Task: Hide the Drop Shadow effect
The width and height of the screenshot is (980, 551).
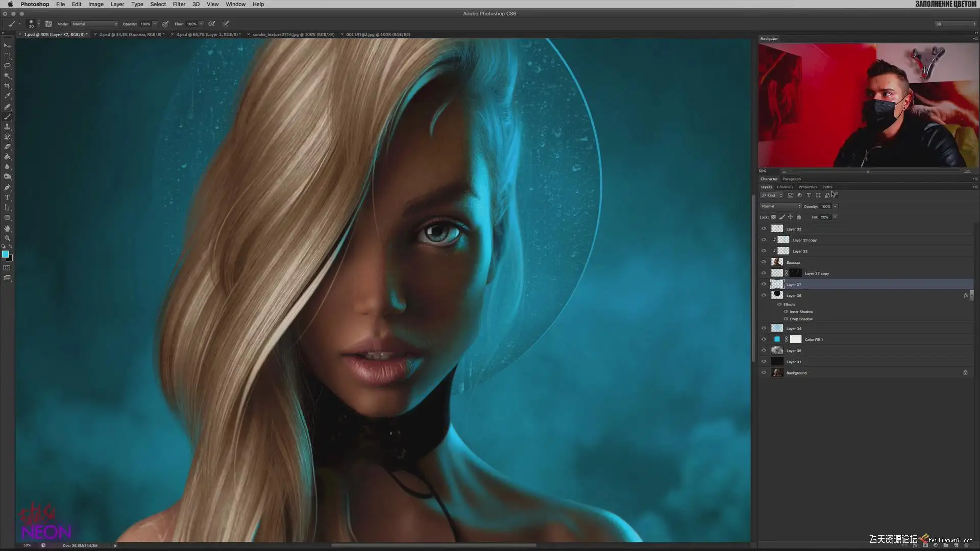Action: click(x=786, y=319)
